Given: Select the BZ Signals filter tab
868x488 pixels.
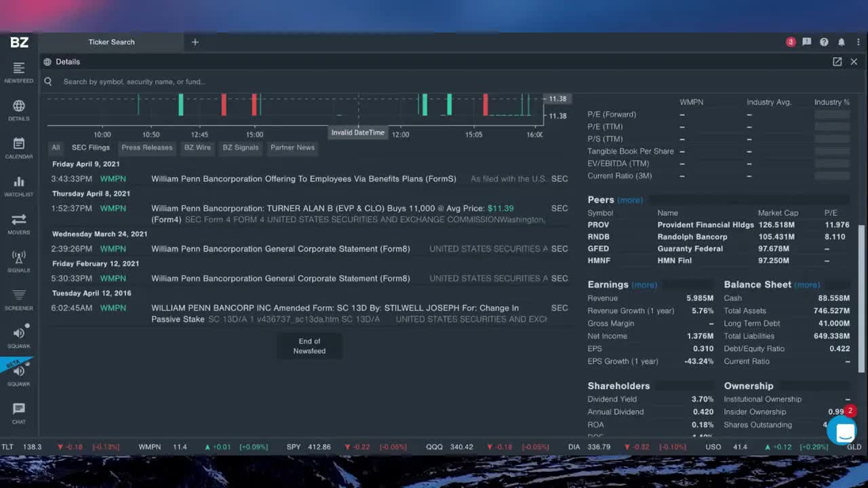Looking at the screenshot, I should point(241,148).
